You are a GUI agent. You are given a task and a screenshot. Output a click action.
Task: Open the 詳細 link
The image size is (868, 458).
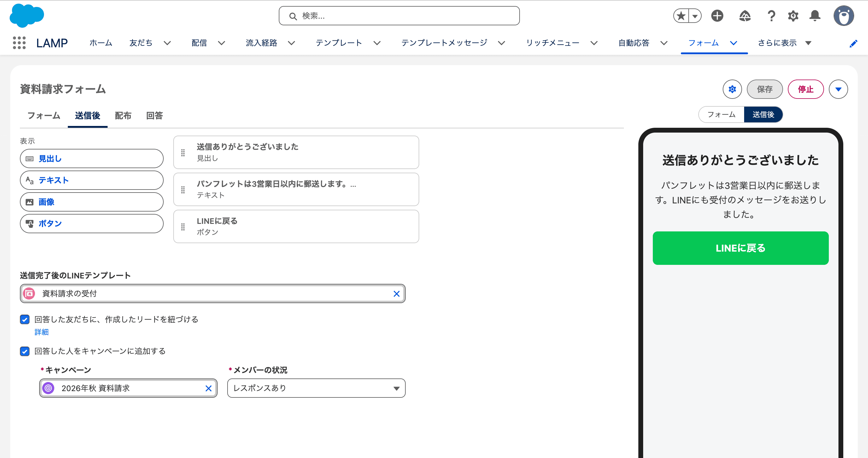tap(42, 332)
